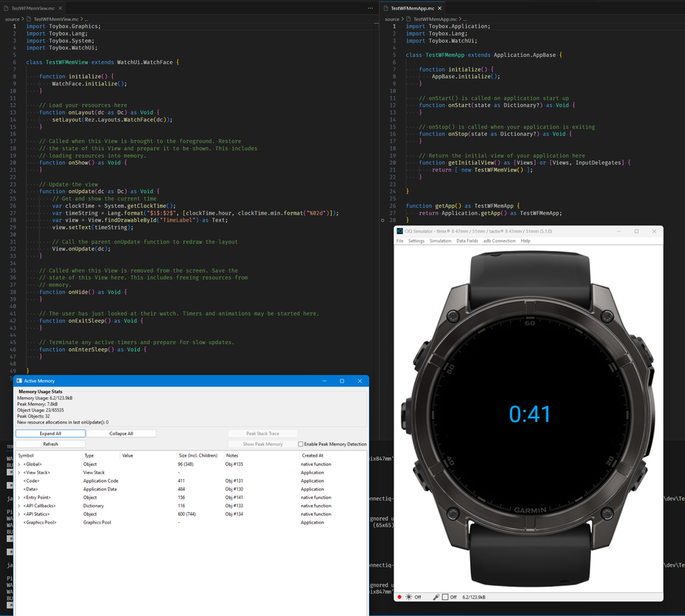This screenshot has height=616, width=685.
Task: Click the Refresh button in Active Memory
Action: 50,444
